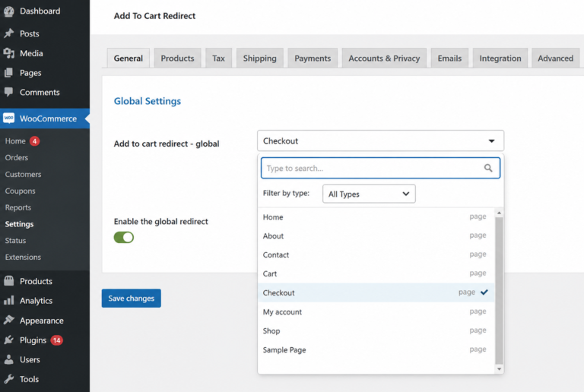The width and height of the screenshot is (584, 392).
Task: Select Contact page option
Action: [376, 254]
